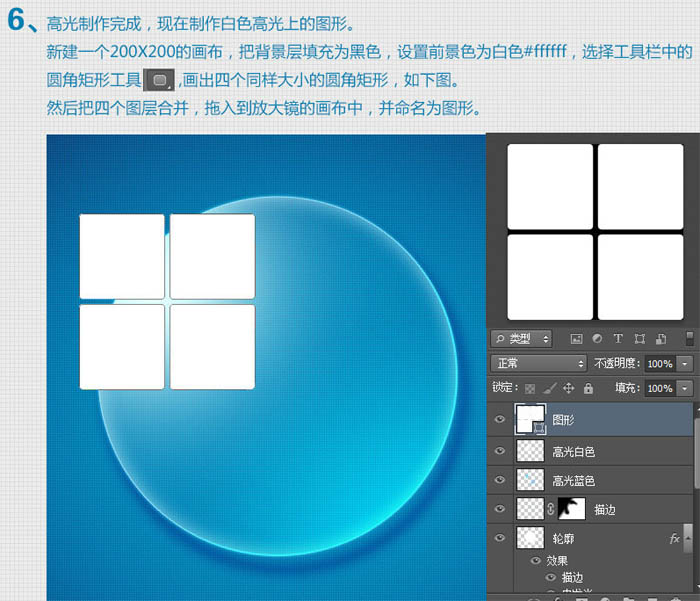Click bottom-left white square on blue canvas
The image size is (700, 601).
point(122,347)
